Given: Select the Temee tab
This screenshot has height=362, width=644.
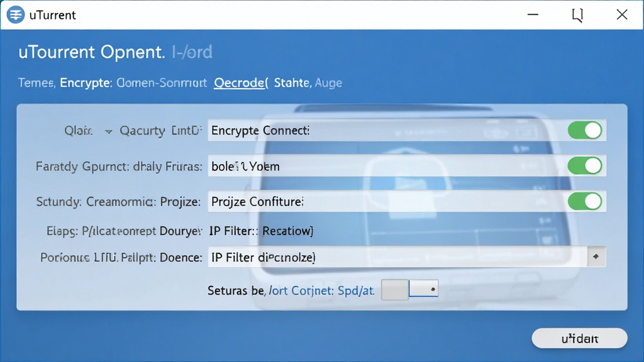Looking at the screenshot, I should 36,83.
